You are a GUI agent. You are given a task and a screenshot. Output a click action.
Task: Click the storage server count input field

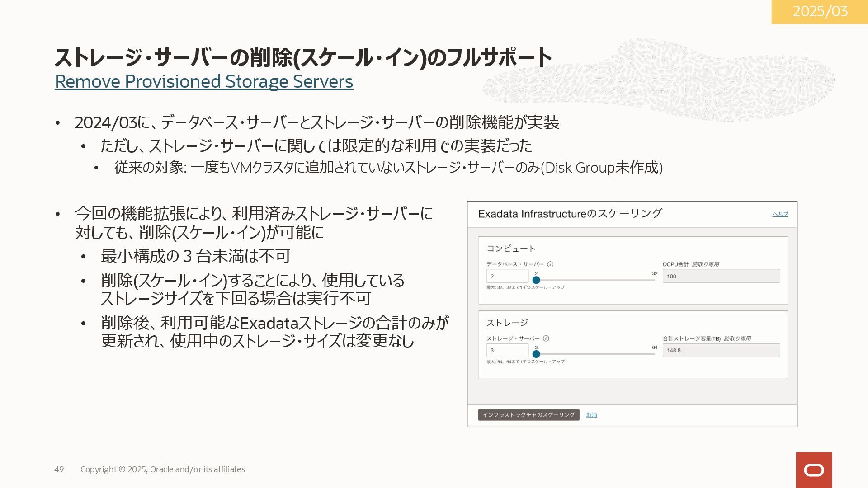tap(507, 350)
